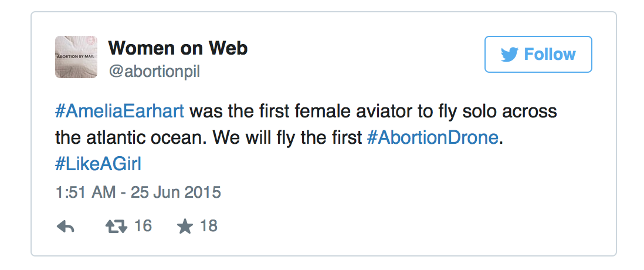This screenshot has height=270, width=644.
Task: Follow the Women on Web account
Action: [x=538, y=54]
